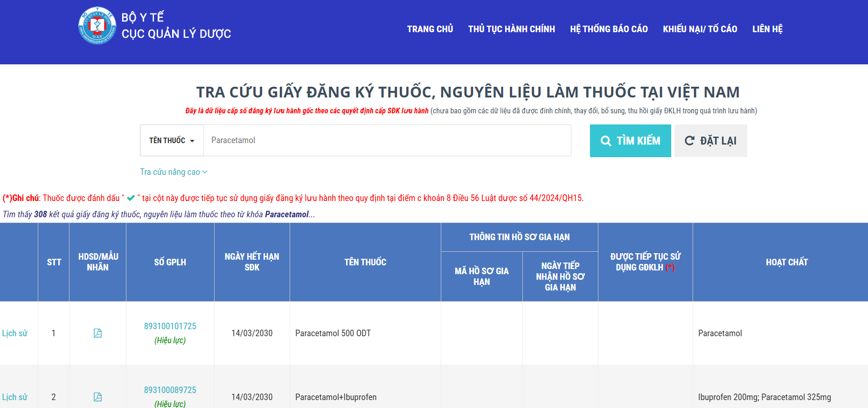Go to TRANG CHỦ menu item
Viewport: 868px width, 408px height.
click(430, 29)
